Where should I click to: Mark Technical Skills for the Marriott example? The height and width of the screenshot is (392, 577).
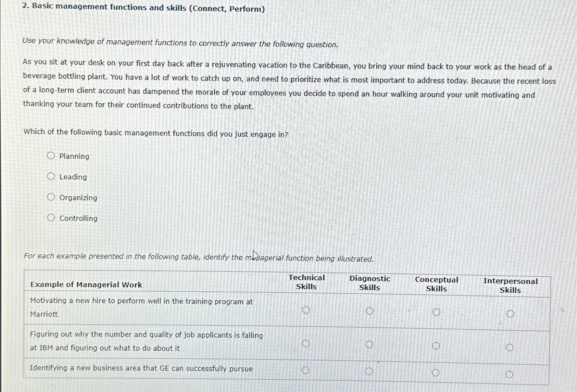[x=306, y=310]
